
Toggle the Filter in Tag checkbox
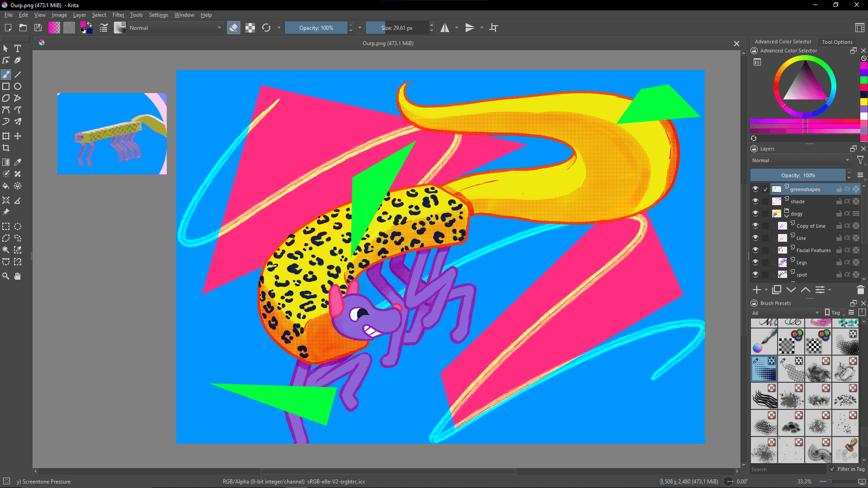(x=832, y=469)
